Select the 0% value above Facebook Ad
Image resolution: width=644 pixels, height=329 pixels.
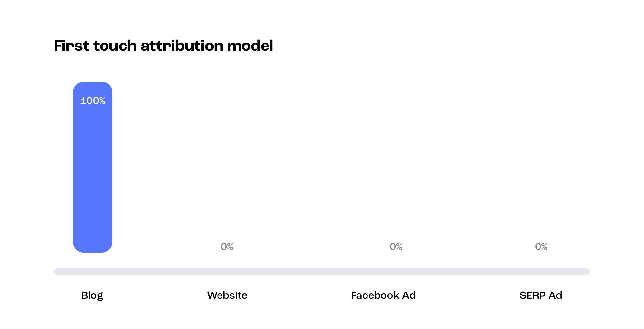pos(396,247)
